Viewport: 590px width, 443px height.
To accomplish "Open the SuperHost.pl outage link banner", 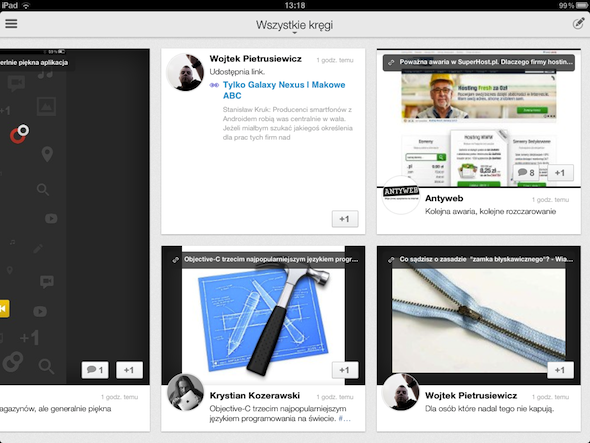I will [479, 62].
